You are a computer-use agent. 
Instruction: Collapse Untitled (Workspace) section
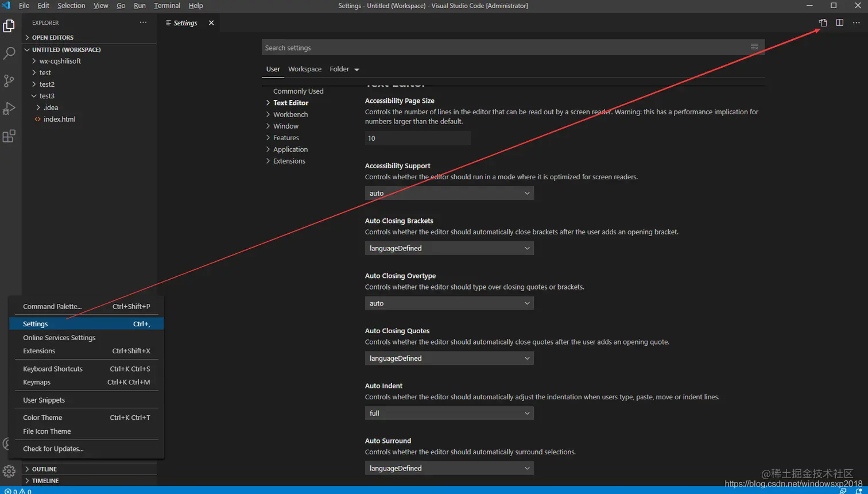[x=89, y=49]
